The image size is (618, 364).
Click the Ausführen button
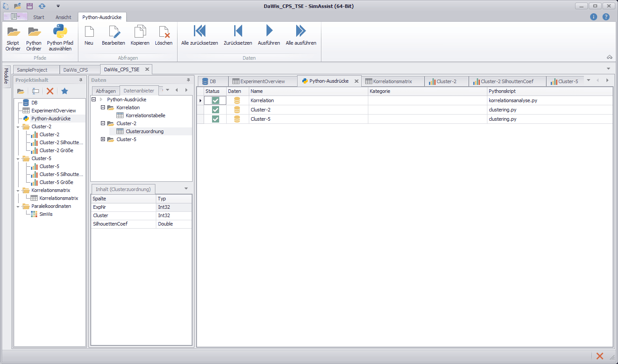[269, 35]
